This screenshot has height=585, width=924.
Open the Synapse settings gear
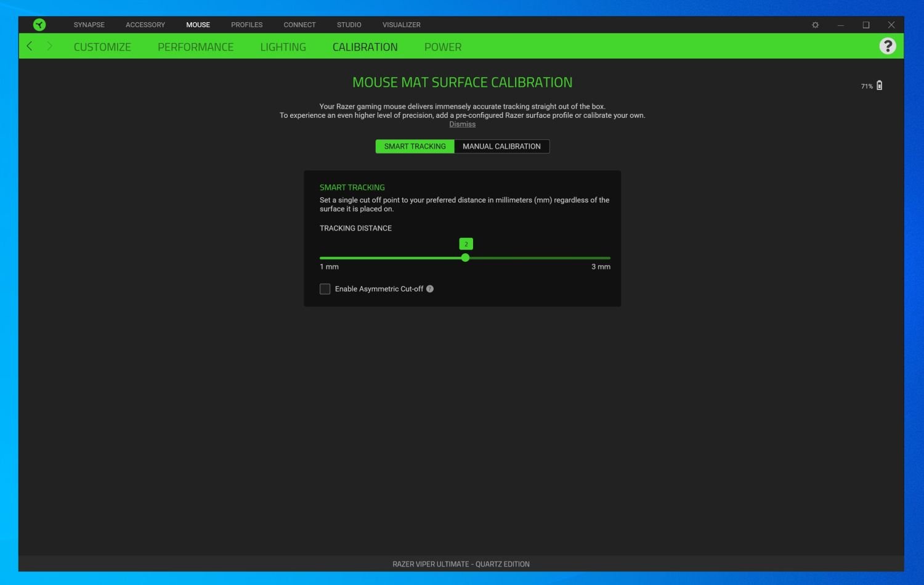pos(816,25)
